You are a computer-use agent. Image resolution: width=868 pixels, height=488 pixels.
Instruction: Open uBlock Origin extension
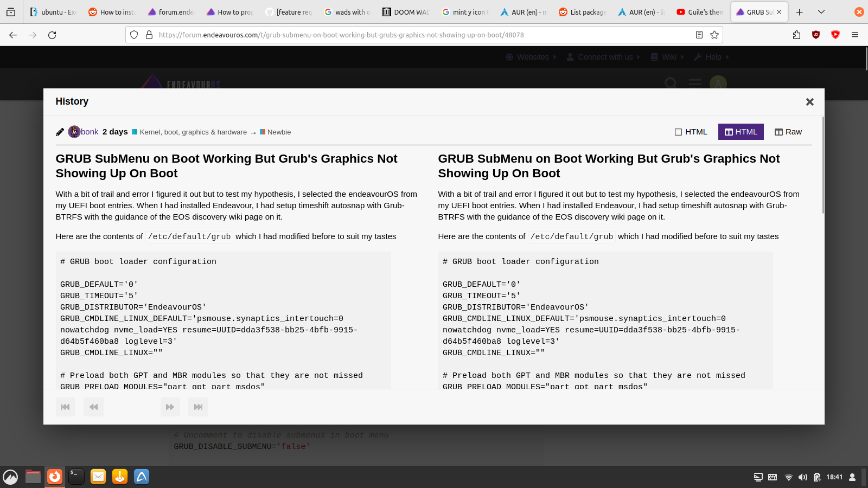[x=816, y=35]
